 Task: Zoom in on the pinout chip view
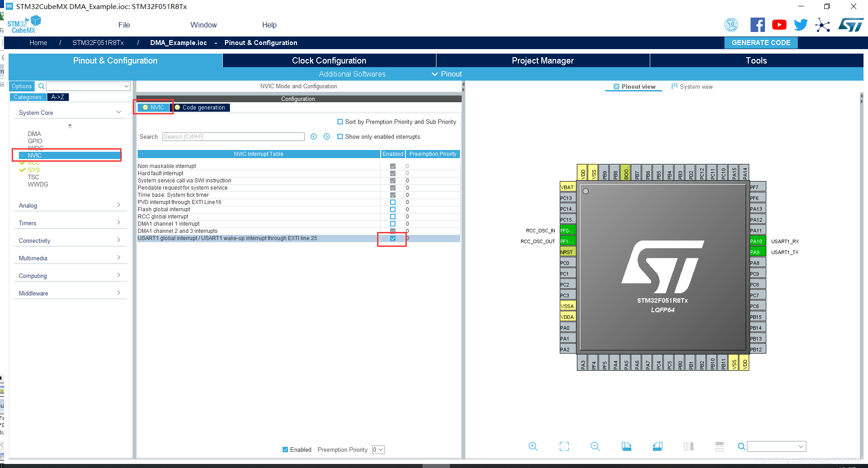pyautogui.click(x=533, y=446)
